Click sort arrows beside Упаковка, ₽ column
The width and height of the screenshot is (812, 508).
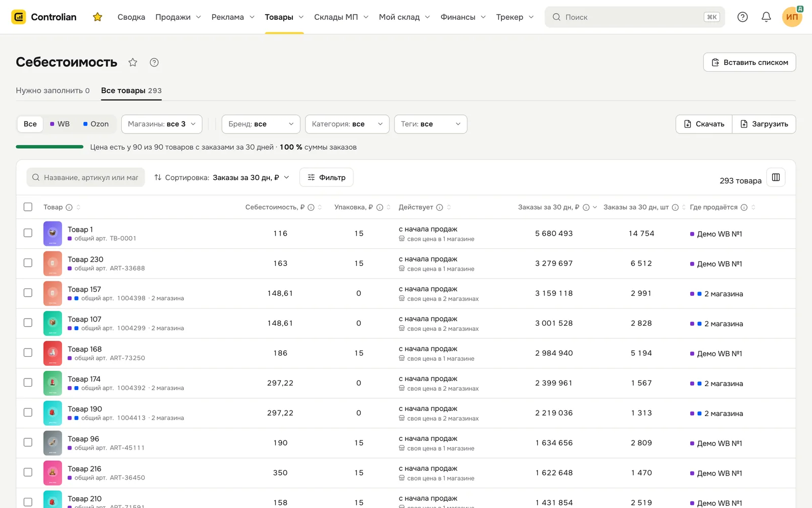click(x=388, y=207)
